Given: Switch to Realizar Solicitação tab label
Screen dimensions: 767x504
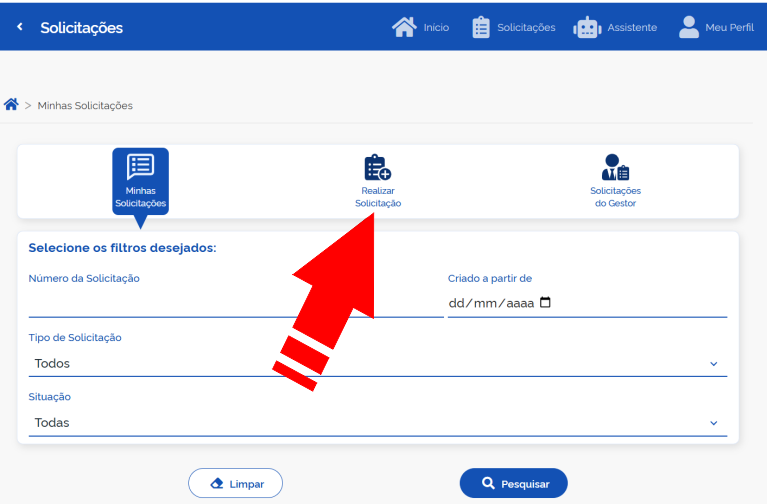Looking at the screenshot, I should click(x=378, y=197).
